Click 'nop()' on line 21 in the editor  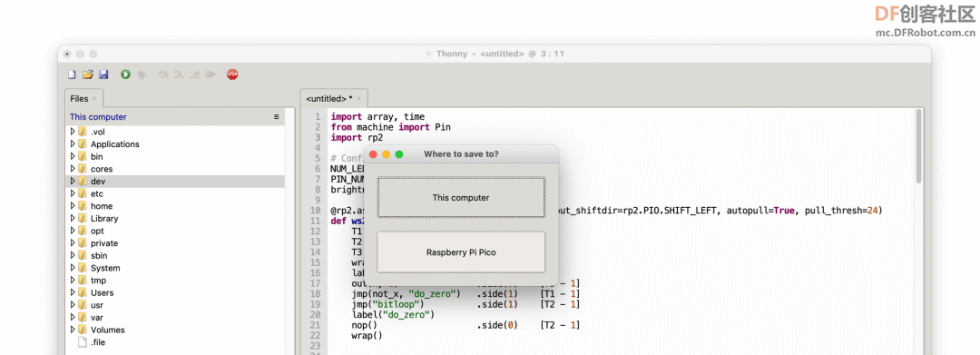click(365, 325)
